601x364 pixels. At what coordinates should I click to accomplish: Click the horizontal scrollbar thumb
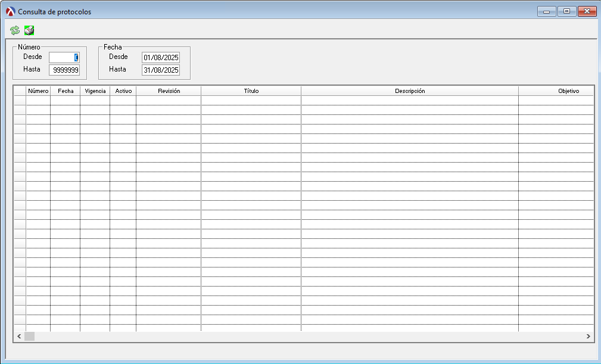[29, 337]
